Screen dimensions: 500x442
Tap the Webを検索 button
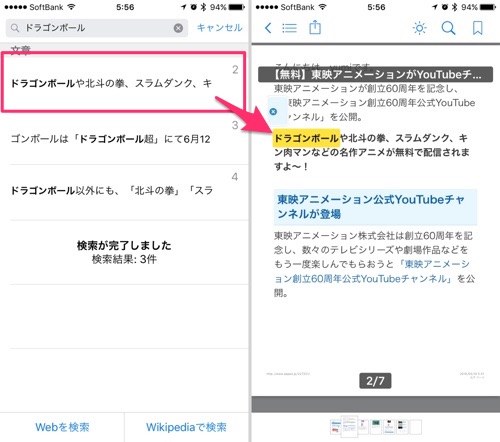[62, 427]
